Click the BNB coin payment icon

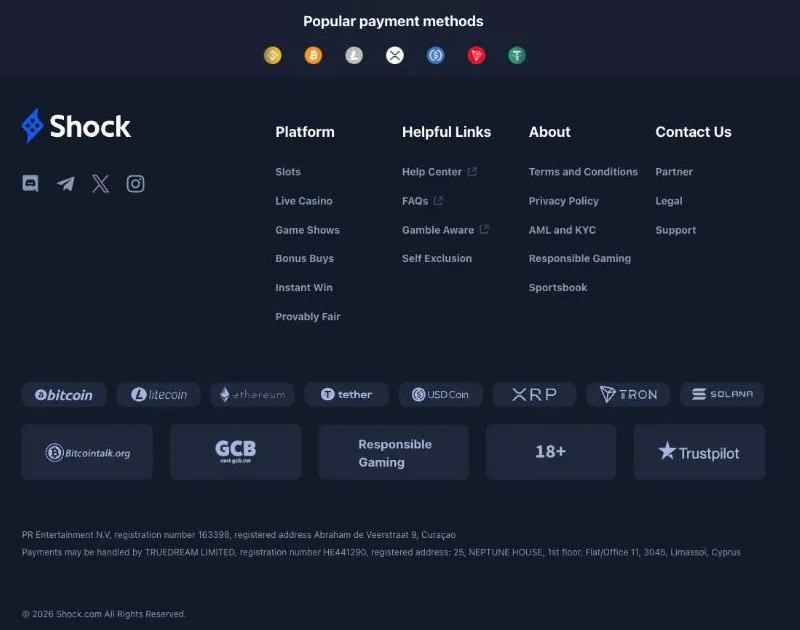click(272, 55)
